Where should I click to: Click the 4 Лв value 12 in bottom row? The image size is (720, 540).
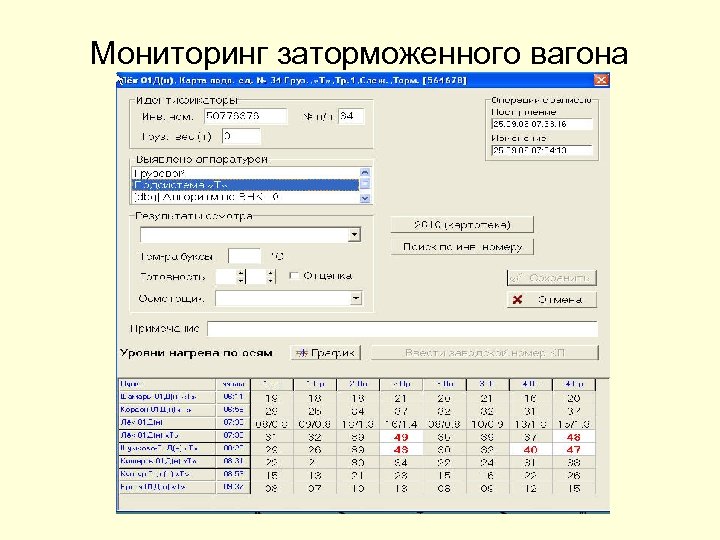pyautogui.click(x=530, y=488)
